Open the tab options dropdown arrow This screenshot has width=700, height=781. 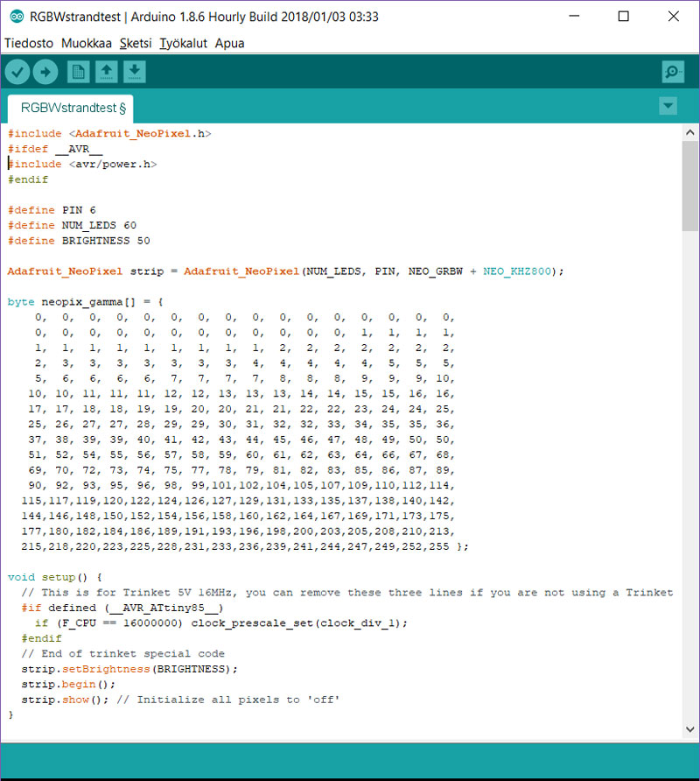point(668,106)
